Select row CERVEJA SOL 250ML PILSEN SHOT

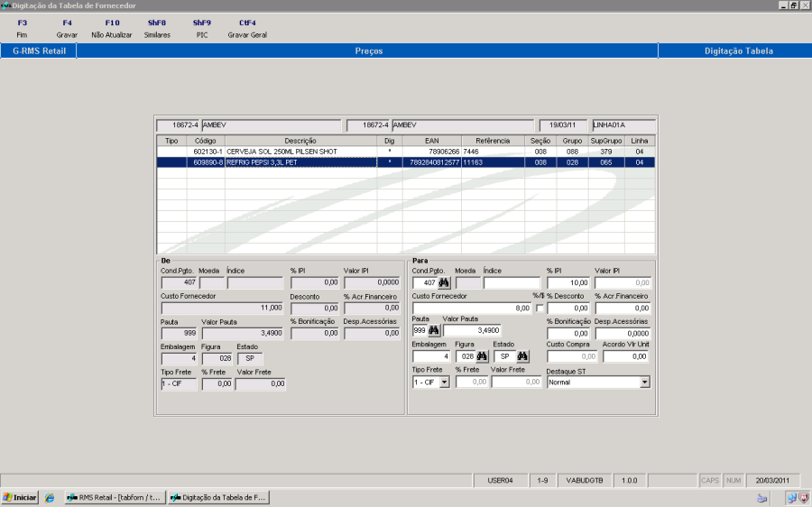pyautogui.click(x=406, y=152)
